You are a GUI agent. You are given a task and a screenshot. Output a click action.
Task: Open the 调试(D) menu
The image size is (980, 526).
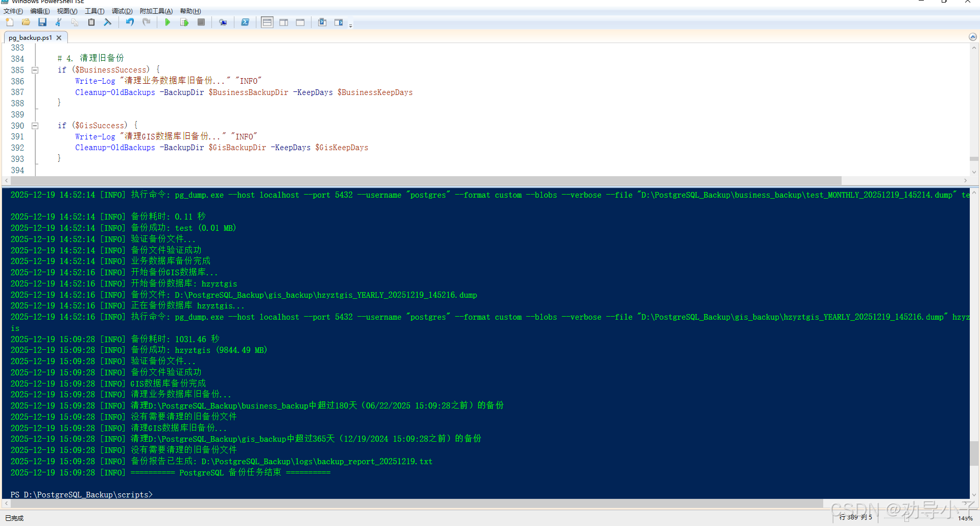coord(122,11)
